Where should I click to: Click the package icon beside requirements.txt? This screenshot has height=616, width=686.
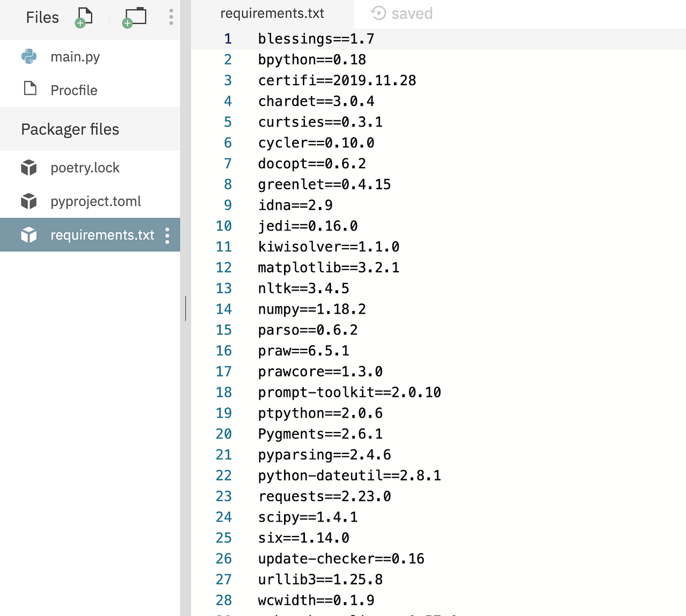click(x=28, y=234)
